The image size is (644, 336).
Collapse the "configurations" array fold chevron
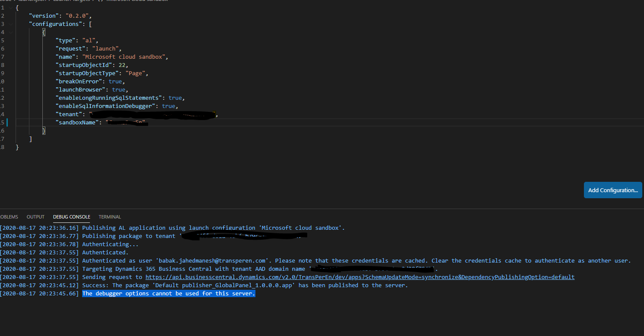10,24
